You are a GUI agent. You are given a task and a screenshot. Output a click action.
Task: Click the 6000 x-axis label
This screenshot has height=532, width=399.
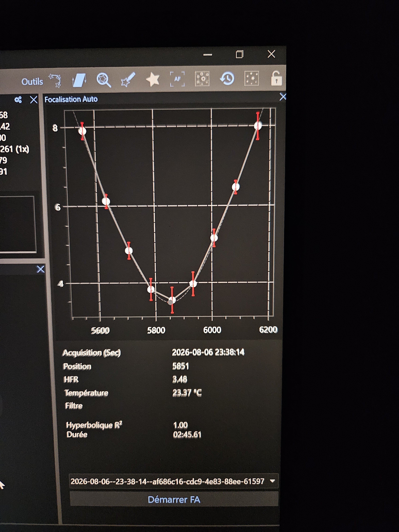click(x=212, y=330)
